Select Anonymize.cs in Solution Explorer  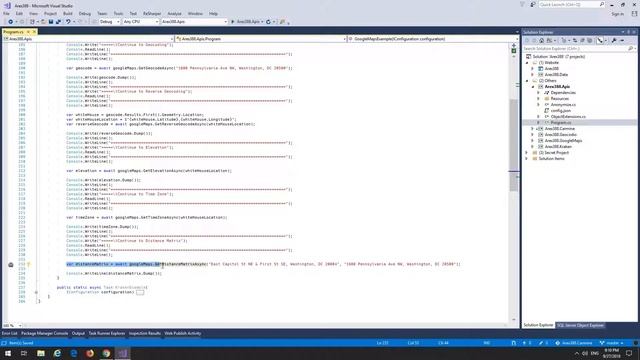[x=563, y=104]
